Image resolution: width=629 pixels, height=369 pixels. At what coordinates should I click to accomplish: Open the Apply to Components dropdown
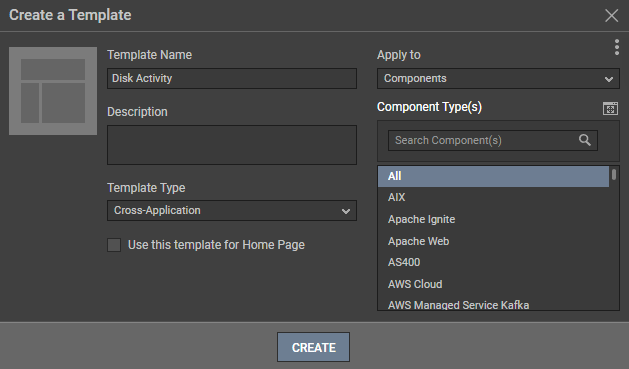[498, 79]
